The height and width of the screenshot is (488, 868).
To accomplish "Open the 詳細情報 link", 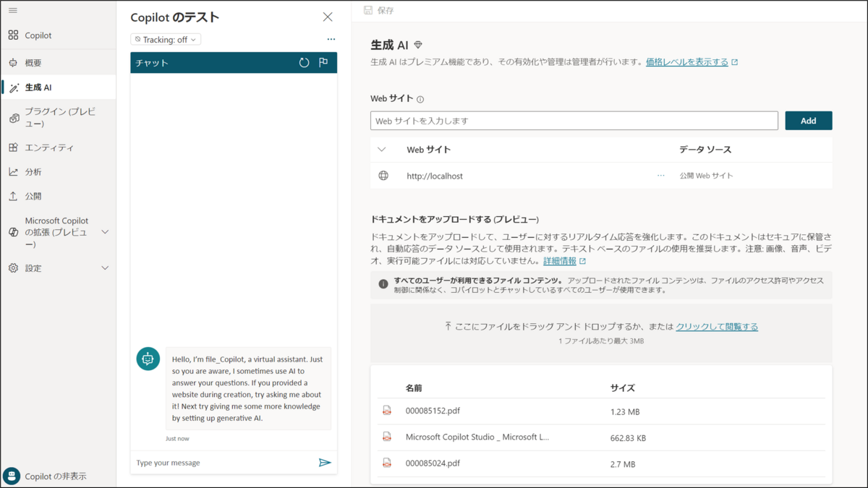I will coord(560,261).
